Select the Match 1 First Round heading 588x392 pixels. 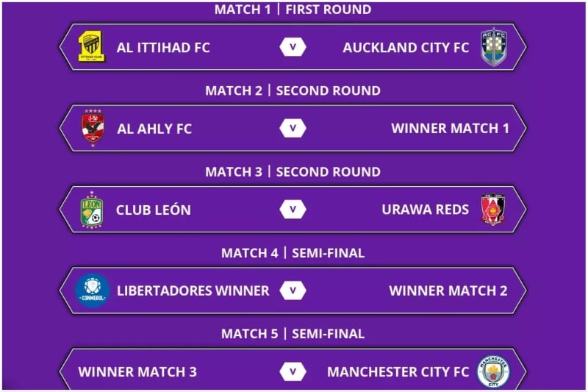click(293, 10)
